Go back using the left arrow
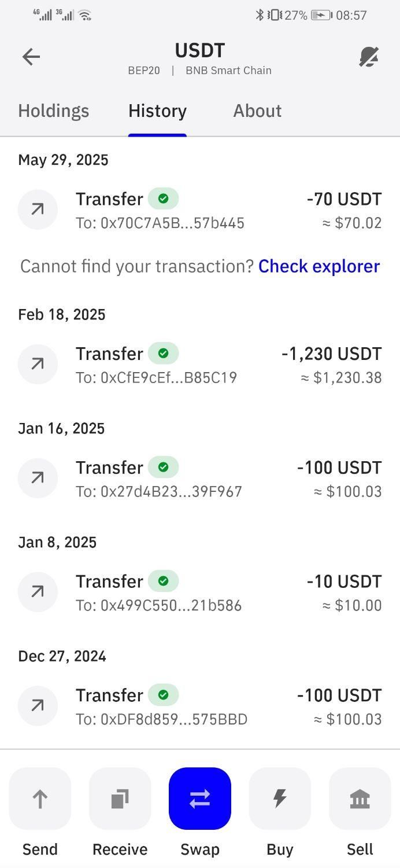Image resolution: width=400 pixels, height=868 pixels. point(31,57)
